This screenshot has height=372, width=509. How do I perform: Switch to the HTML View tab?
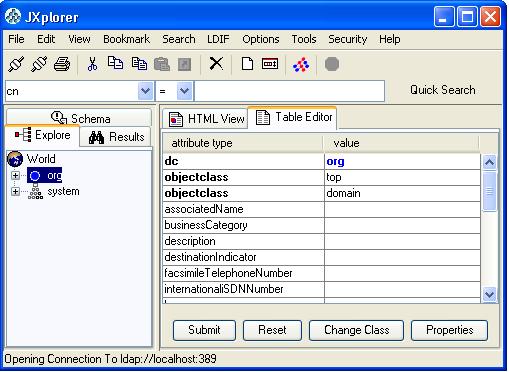(205, 118)
